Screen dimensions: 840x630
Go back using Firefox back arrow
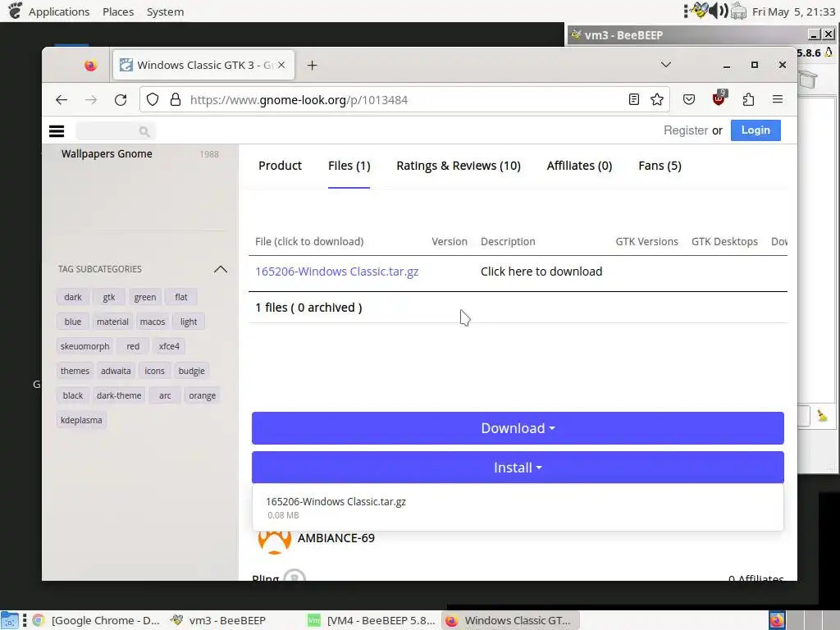62,99
